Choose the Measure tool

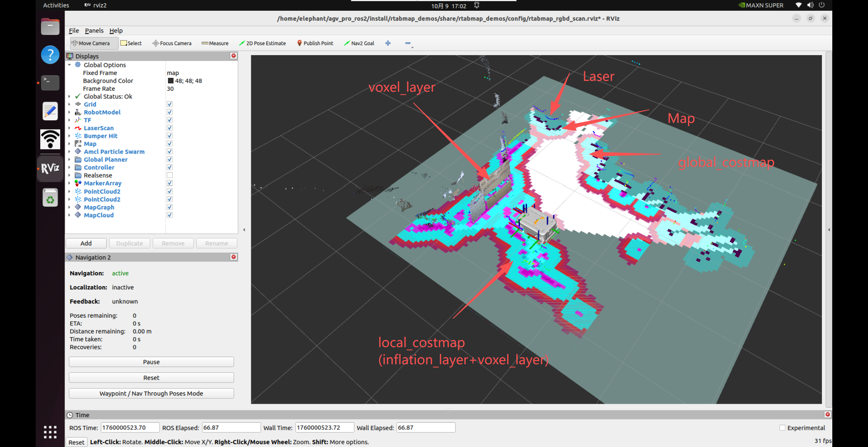pos(215,43)
